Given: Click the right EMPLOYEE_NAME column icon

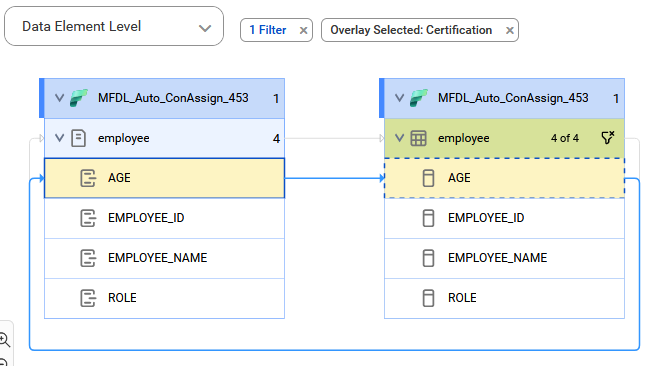Looking at the screenshot, I should (x=428, y=258).
